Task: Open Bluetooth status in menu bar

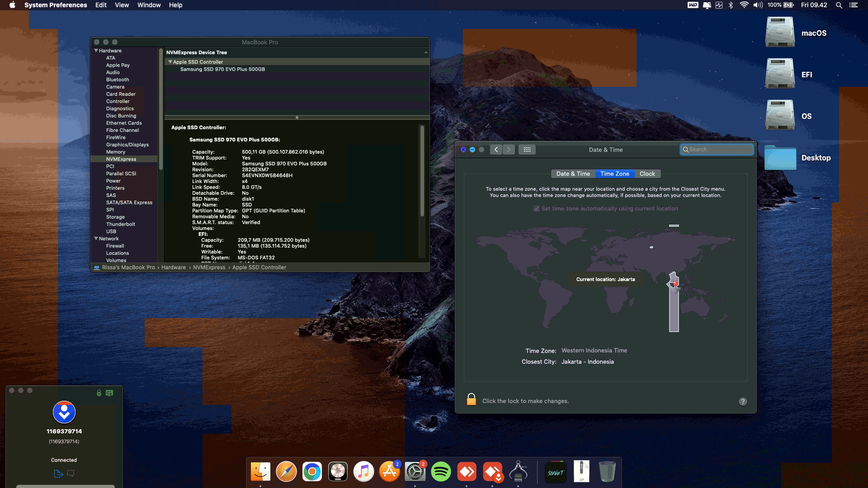Action: tap(731, 5)
